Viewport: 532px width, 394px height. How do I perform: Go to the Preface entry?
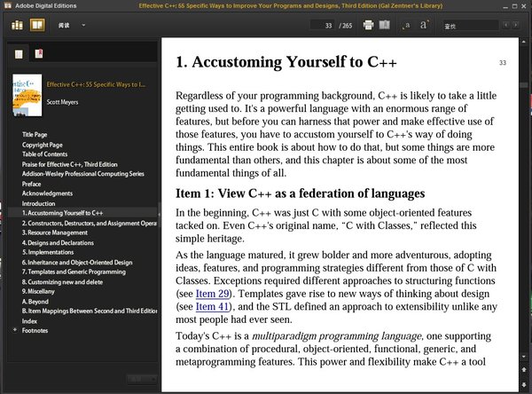32,184
